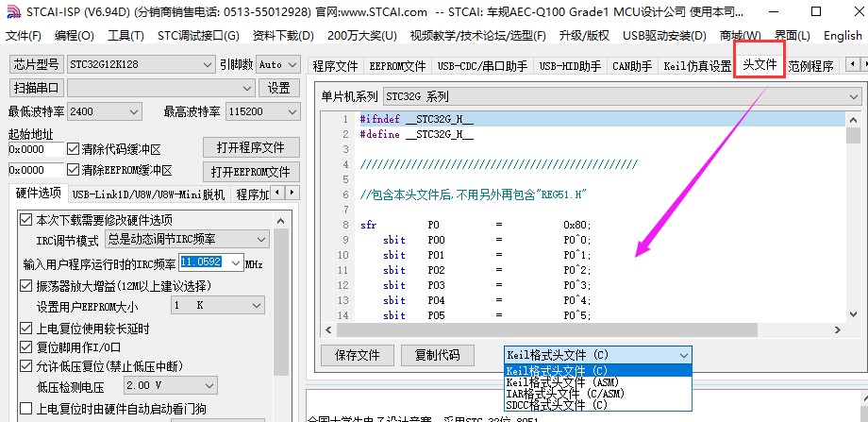Click hardware options vertical scrollbar thumb

[x=280, y=302]
